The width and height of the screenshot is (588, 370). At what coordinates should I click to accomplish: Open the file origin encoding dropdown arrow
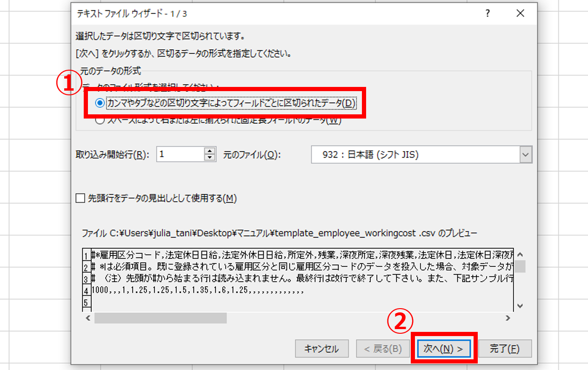click(x=526, y=155)
